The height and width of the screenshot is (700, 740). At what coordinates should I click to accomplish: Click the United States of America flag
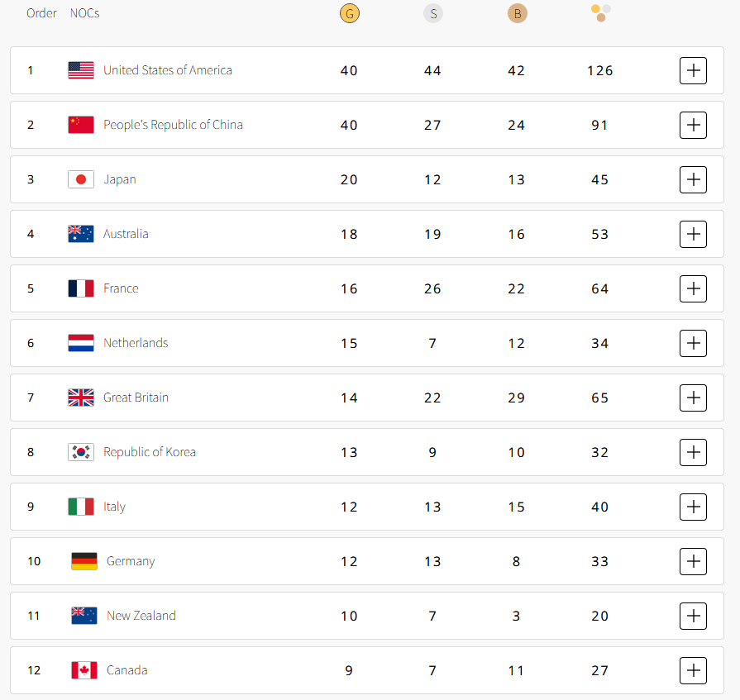click(x=81, y=70)
